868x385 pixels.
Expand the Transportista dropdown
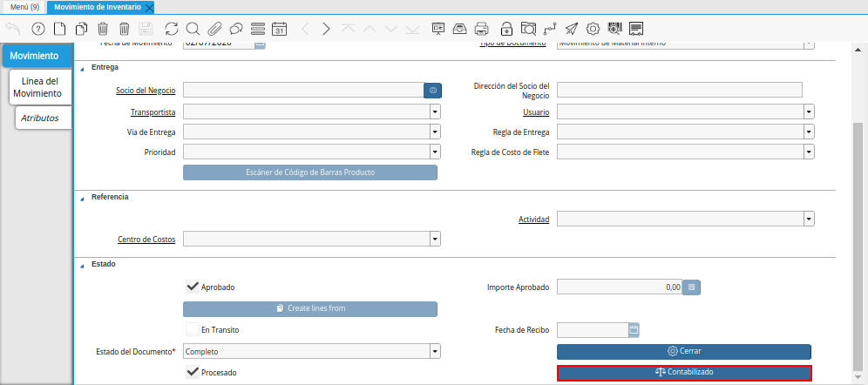[434, 111]
